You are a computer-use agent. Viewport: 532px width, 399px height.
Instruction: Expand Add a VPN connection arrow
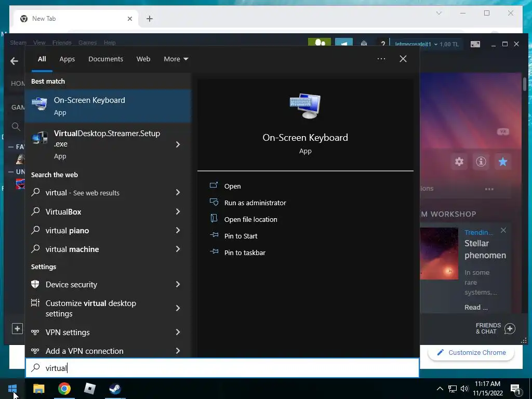(178, 351)
